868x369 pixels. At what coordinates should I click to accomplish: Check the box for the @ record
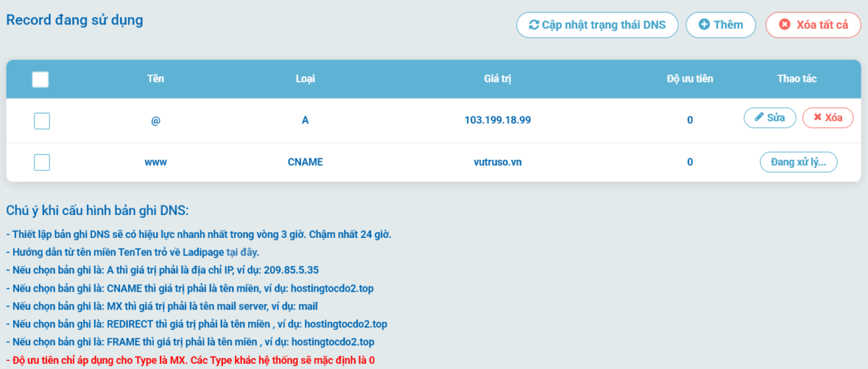pyautogui.click(x=42, y=121)
